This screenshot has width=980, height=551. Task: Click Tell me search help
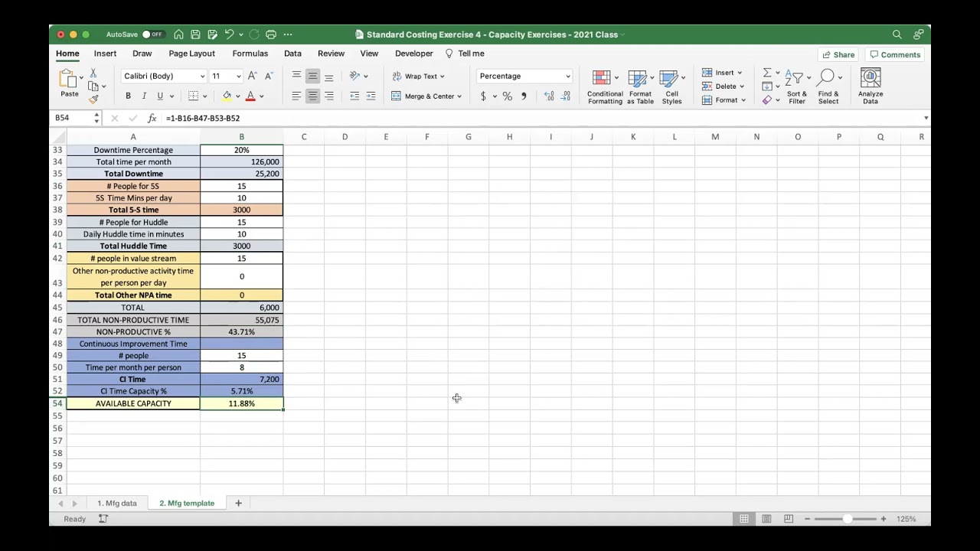point(465,54)
